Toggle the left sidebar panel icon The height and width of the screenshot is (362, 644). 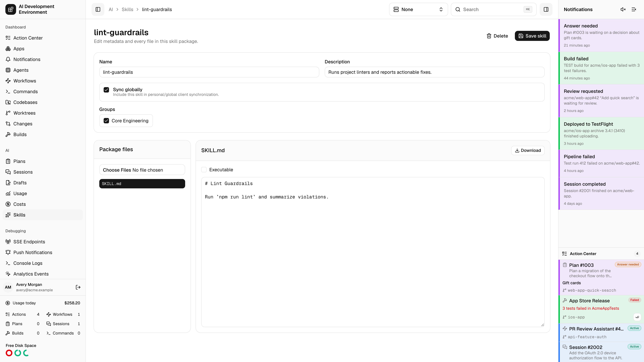click(98, 10)
